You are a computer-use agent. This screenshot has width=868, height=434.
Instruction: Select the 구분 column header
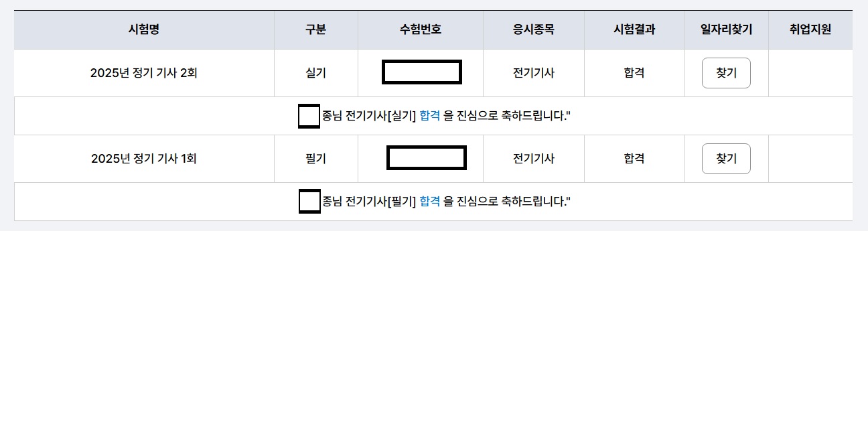tap(316, 29)
